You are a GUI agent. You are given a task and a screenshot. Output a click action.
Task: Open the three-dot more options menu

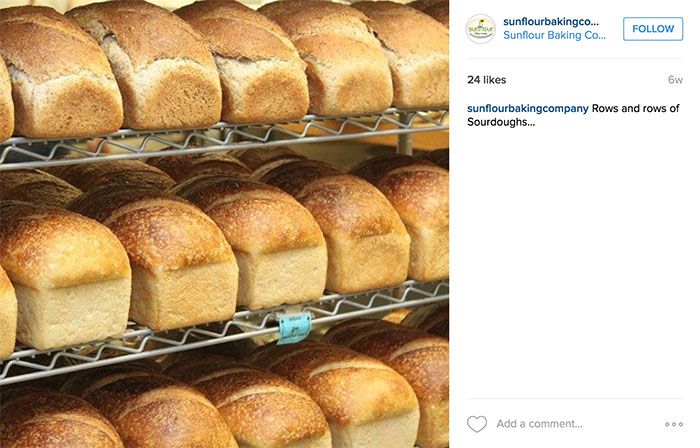[x=674, y=424]
